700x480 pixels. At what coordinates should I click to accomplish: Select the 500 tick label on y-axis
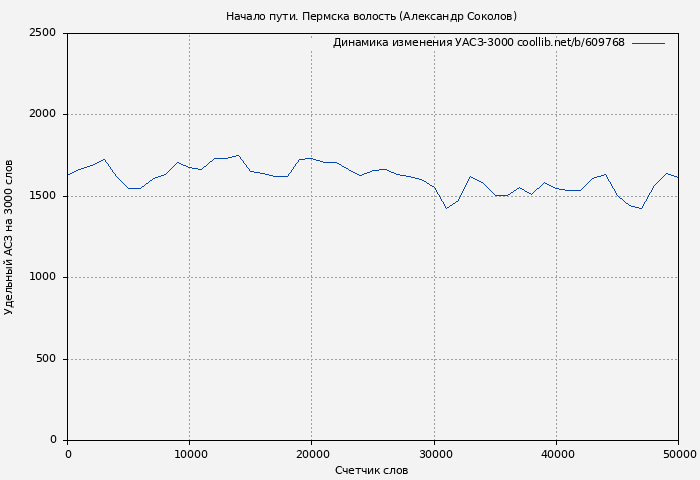click(x=46, y=359)
